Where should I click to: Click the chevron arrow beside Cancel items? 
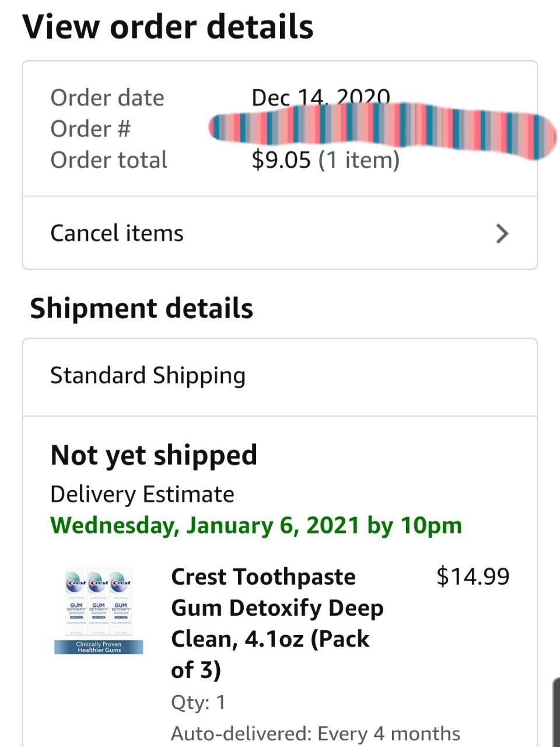point(502,233)
